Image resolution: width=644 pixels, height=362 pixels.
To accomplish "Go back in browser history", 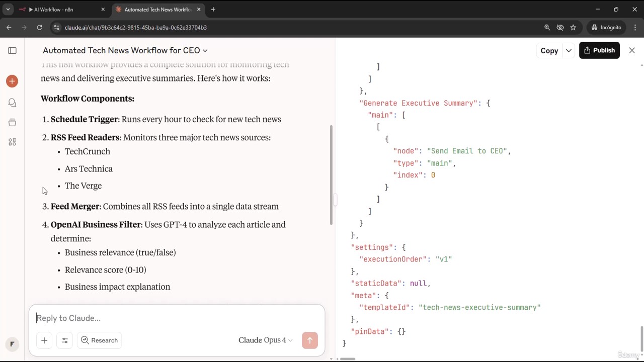I will 9,27.
